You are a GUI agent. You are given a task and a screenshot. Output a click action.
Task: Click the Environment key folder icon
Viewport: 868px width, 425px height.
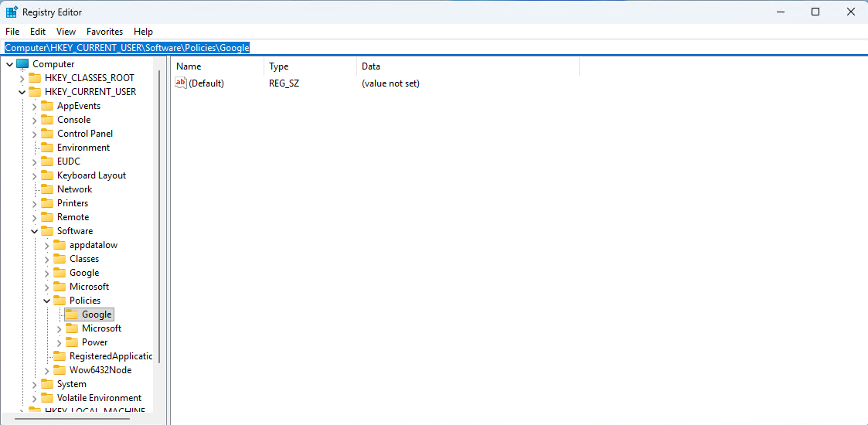tap(47, 148)
